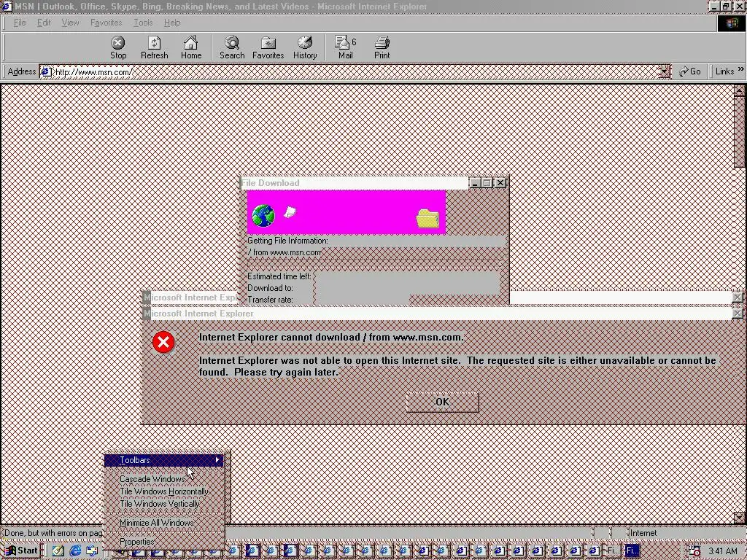Click the vertical scrollbar thumb
The width and height of the screenshot is (747, 560).
point(740,131)
